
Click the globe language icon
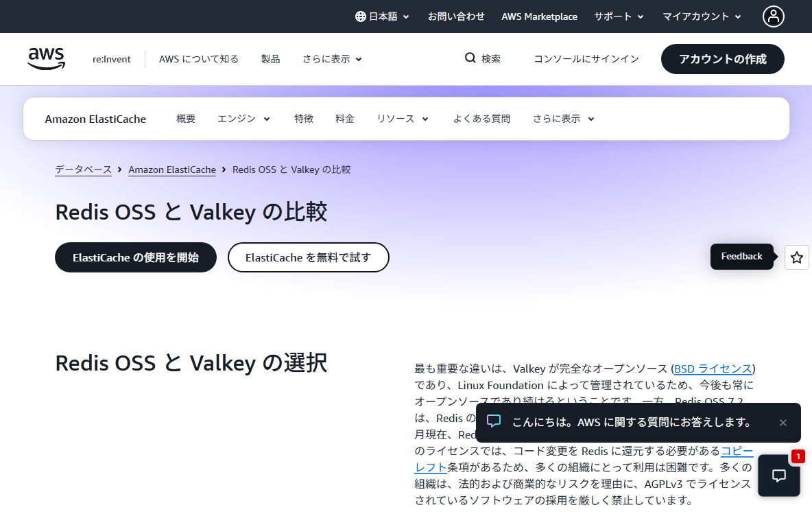point(361,16)
